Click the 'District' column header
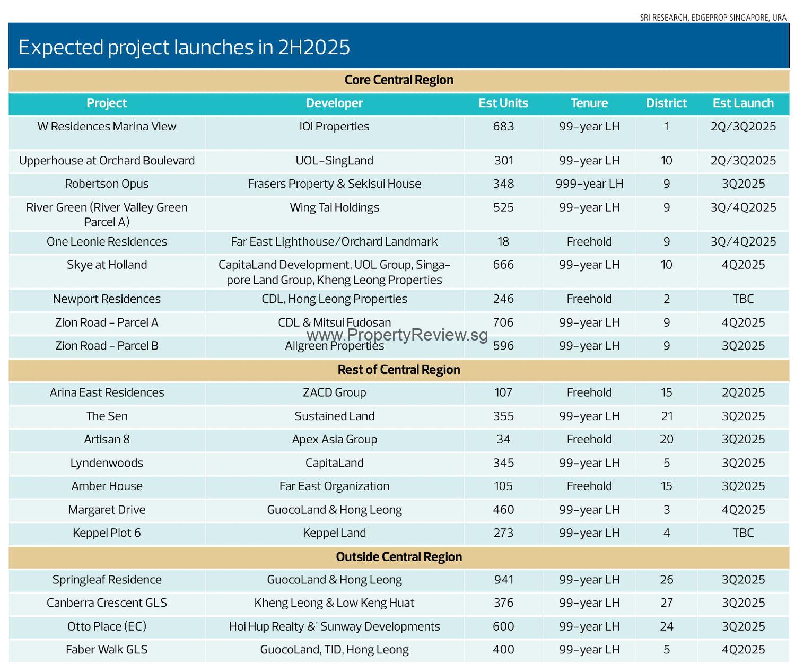The width and height of the screenshot is (795, 672). 666,103
